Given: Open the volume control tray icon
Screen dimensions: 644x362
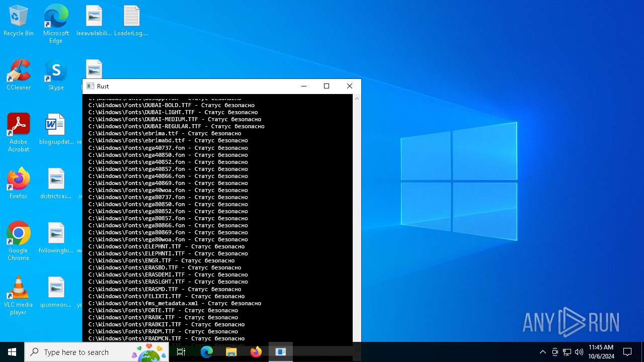Looking at the screenshot, I should point(579,352).
